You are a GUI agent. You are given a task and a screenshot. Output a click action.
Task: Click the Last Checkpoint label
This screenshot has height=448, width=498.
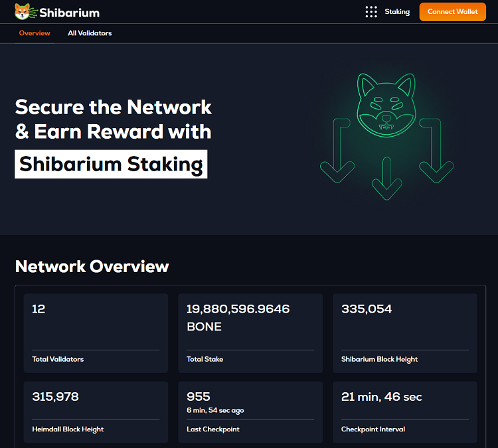213,429
